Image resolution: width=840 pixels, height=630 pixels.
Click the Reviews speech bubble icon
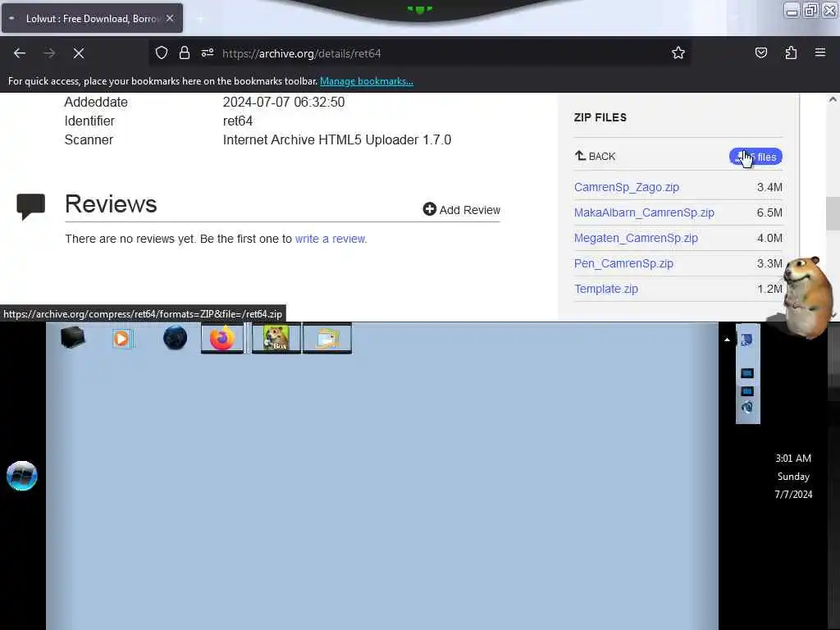pyautogui.click(x=31, y=206)
